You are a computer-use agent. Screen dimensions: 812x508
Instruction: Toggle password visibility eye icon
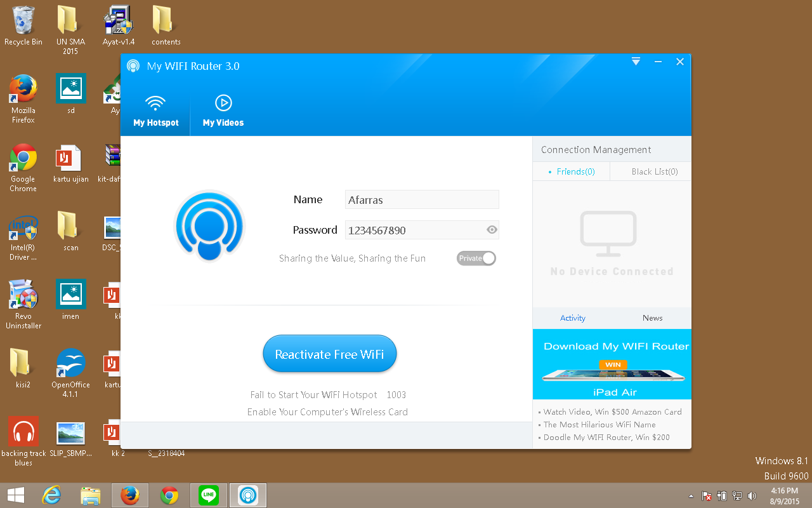pyautogui.click(x=492, y=230)
